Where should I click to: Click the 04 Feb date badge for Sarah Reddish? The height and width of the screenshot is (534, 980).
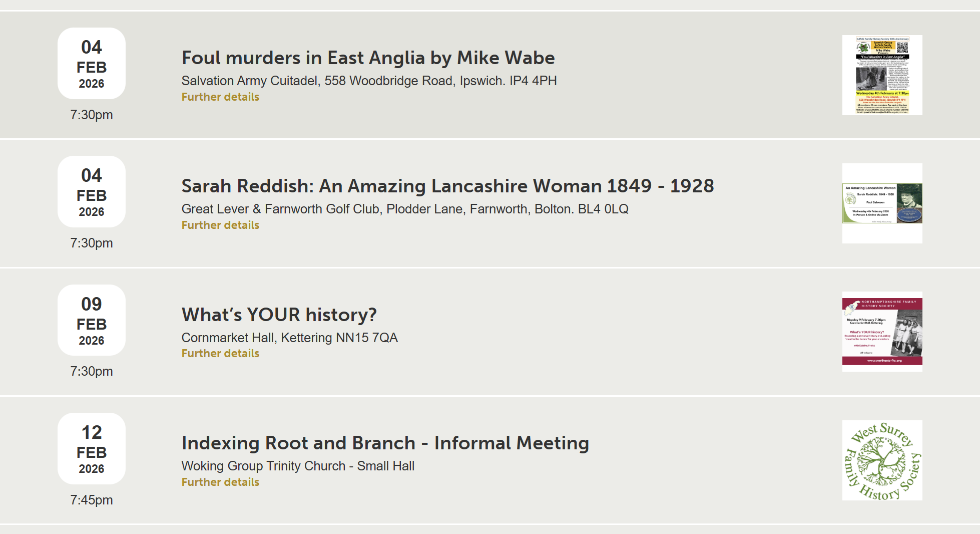coord(92,192)
